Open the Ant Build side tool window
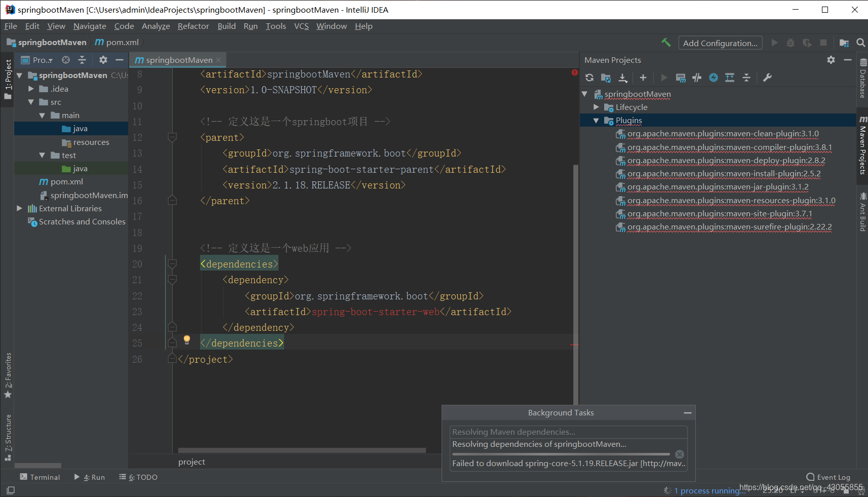This screenshot has height=497, width=868. (x=863, y=211)
